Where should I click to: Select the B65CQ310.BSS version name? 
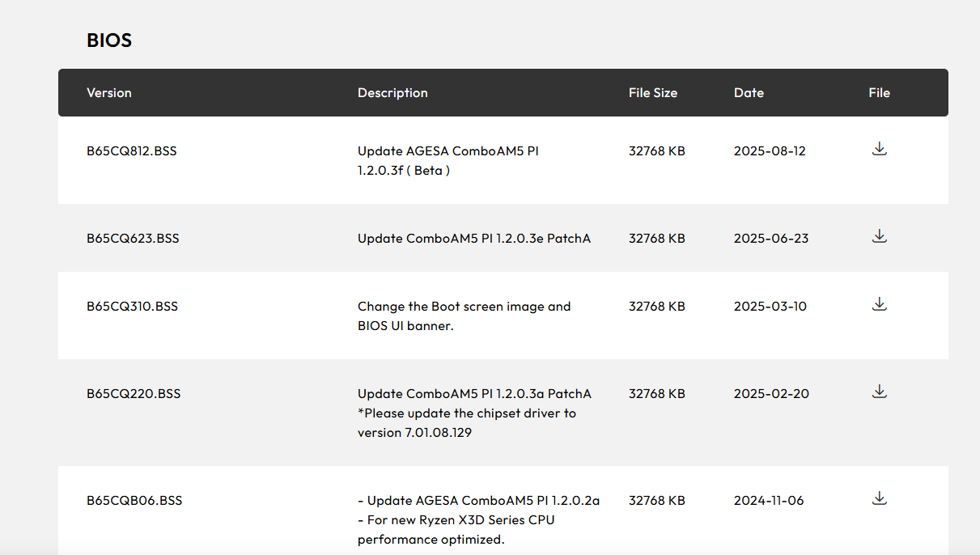tap(133, 307)
